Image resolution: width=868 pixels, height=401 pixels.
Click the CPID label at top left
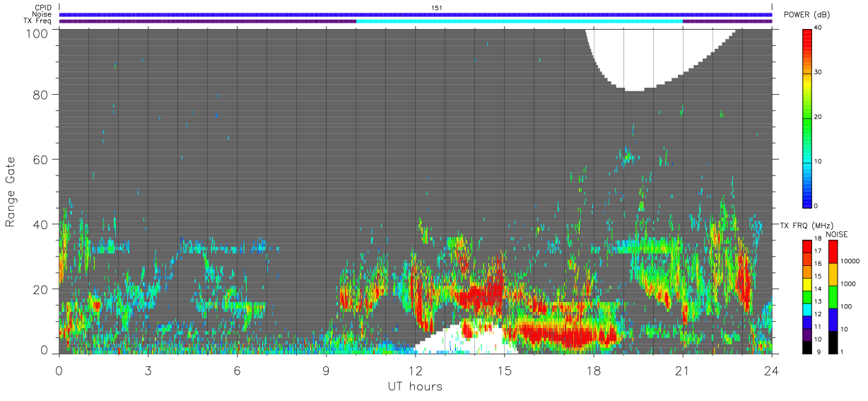click(43, 8)
